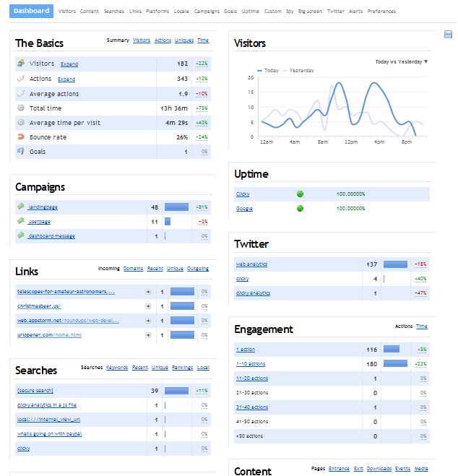
Task: Open the [secure search] link
Action: [x=35, y=391]
